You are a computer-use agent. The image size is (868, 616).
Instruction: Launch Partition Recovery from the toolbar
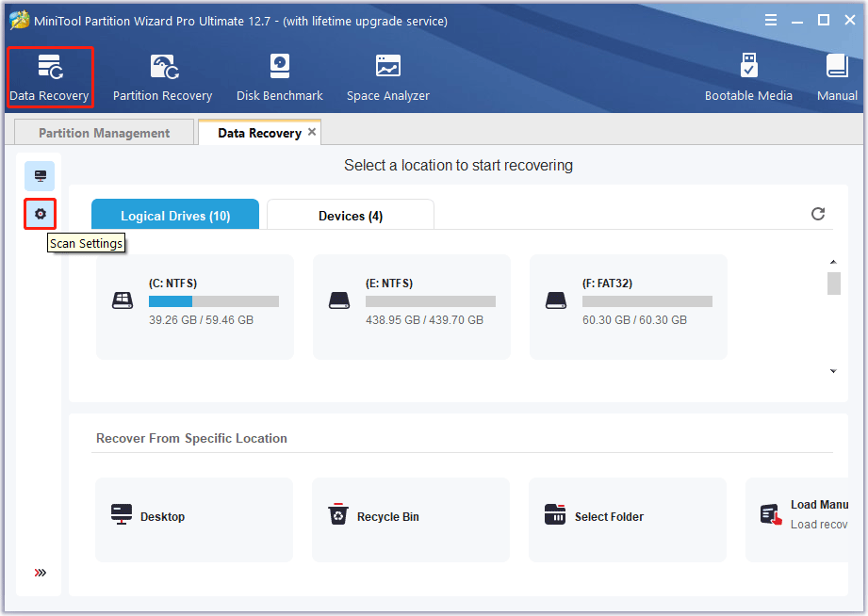[x=163, y=77]
